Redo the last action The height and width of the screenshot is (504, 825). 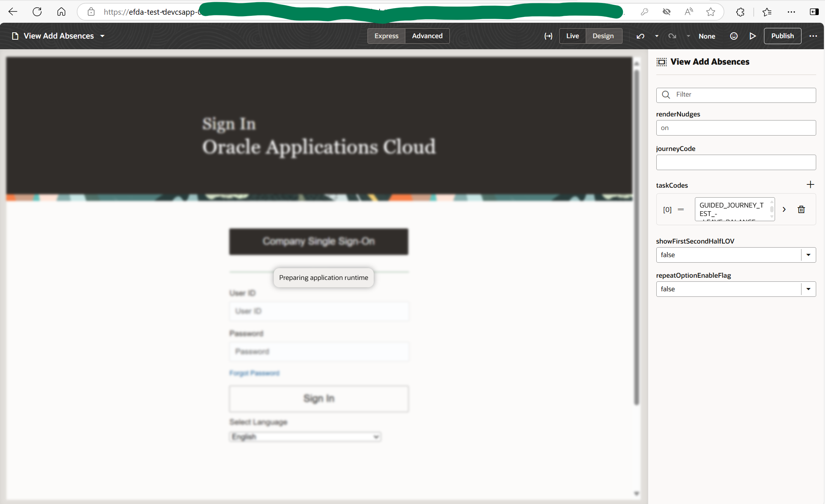pos(672,36)
